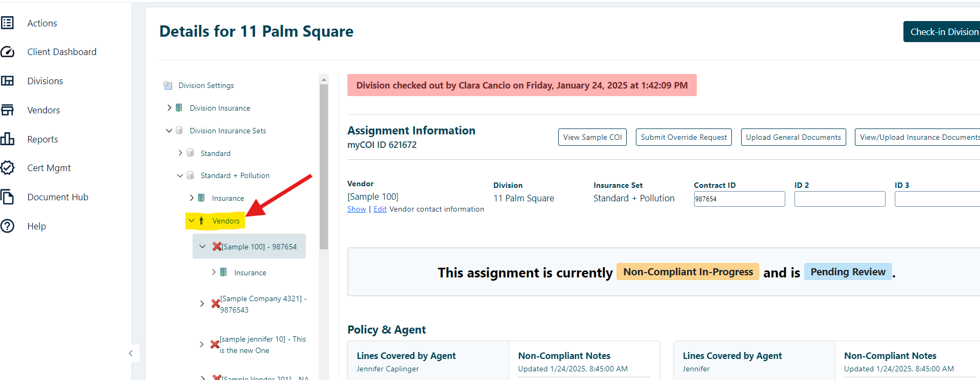
Task: Click the View Sample COI button
Action: 592,137
